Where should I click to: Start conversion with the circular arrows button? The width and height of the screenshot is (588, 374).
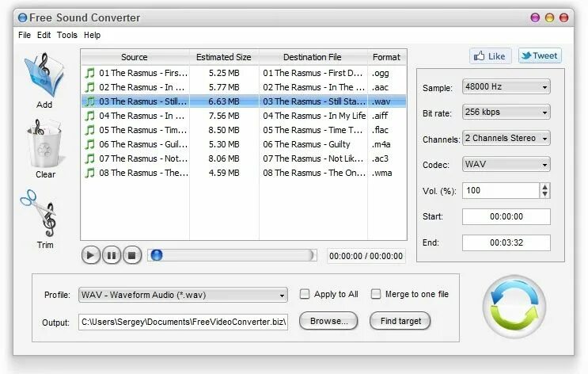(514, 307)
